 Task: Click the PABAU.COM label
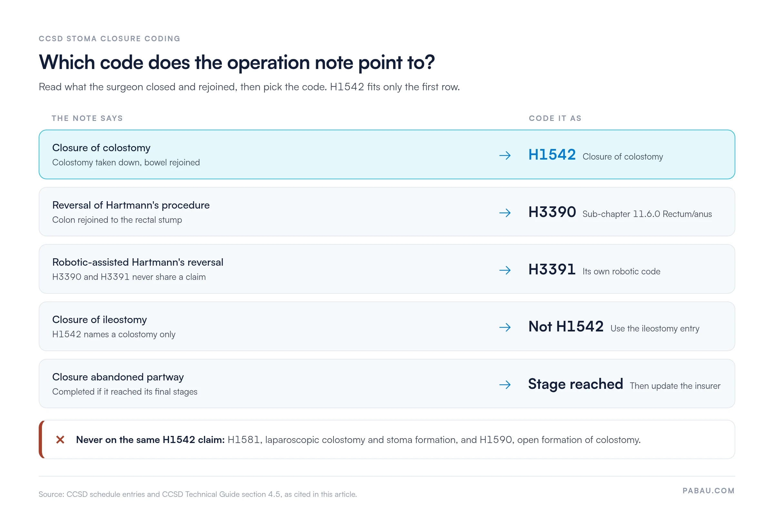[x=708, y=491]
